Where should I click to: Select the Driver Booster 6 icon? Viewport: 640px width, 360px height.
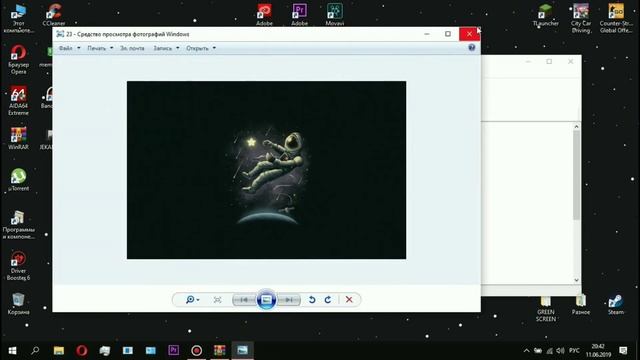click(18, 266)
